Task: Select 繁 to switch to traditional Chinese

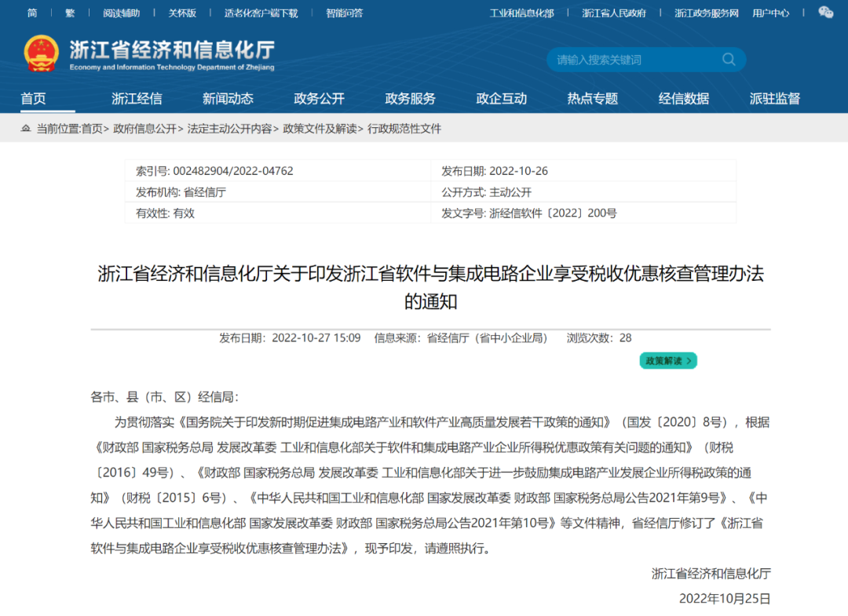Action: (71, 13)
